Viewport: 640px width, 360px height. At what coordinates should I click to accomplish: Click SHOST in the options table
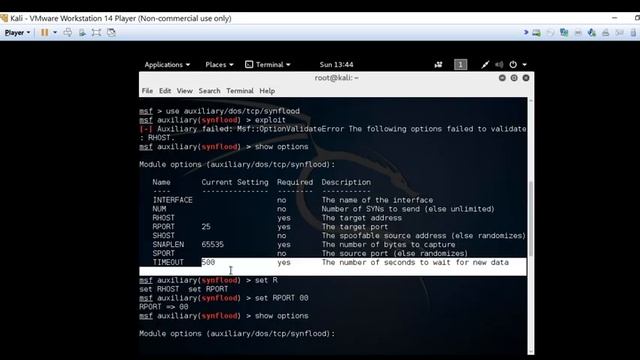[163, 236]
